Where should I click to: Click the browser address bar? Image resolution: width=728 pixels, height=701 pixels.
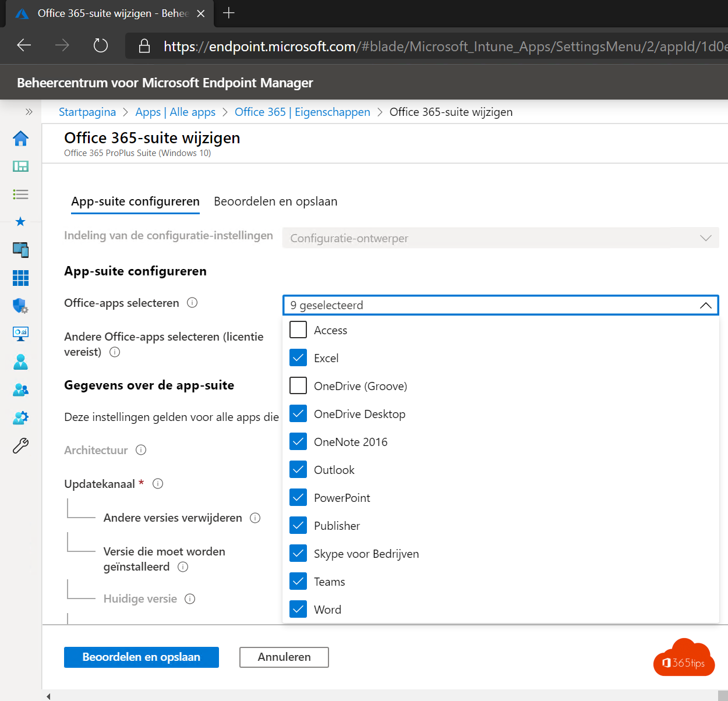(x=408, y=47)
